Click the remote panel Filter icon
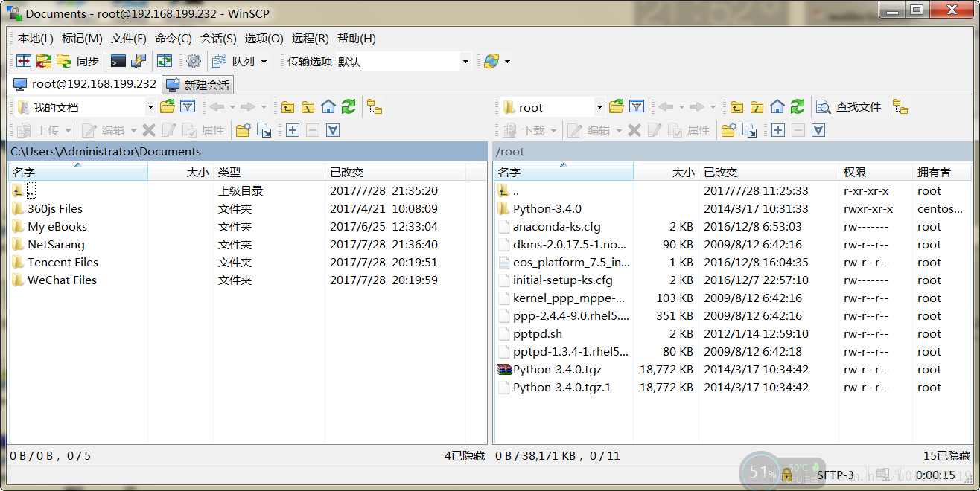Viewport: 980px width, 491px height. pyautogui.click(x=637, y=107)
